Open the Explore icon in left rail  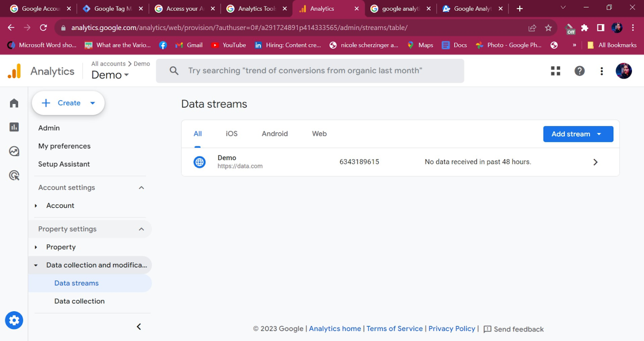(x=14, y=151)
